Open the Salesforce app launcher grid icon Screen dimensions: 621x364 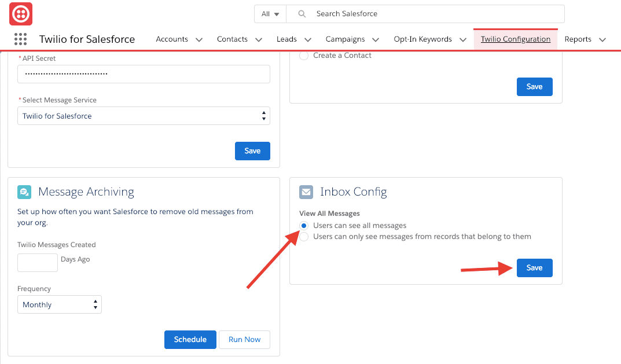[x=21, y=39]
